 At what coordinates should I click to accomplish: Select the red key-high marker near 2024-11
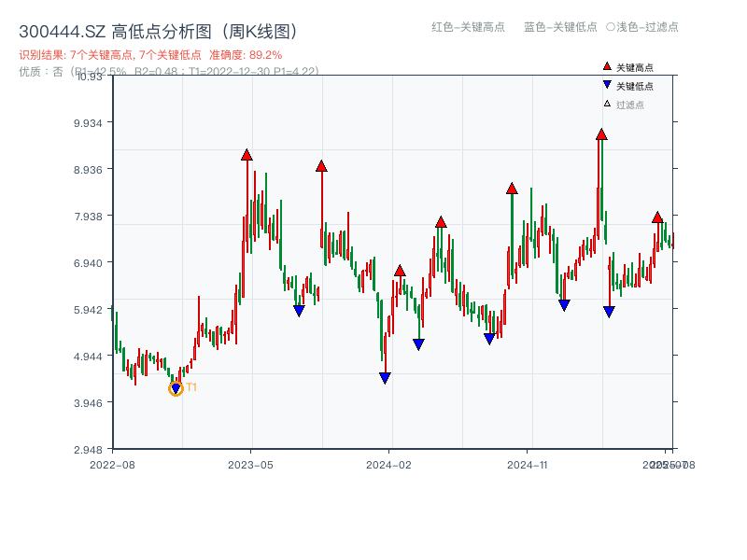pyautogui.click(x=511, y=188)
